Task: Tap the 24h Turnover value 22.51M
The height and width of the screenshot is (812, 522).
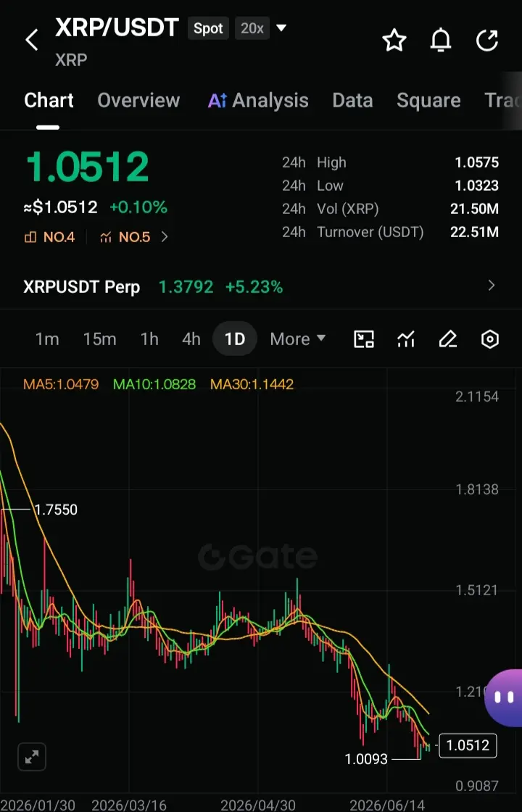Action: [474, 232]
